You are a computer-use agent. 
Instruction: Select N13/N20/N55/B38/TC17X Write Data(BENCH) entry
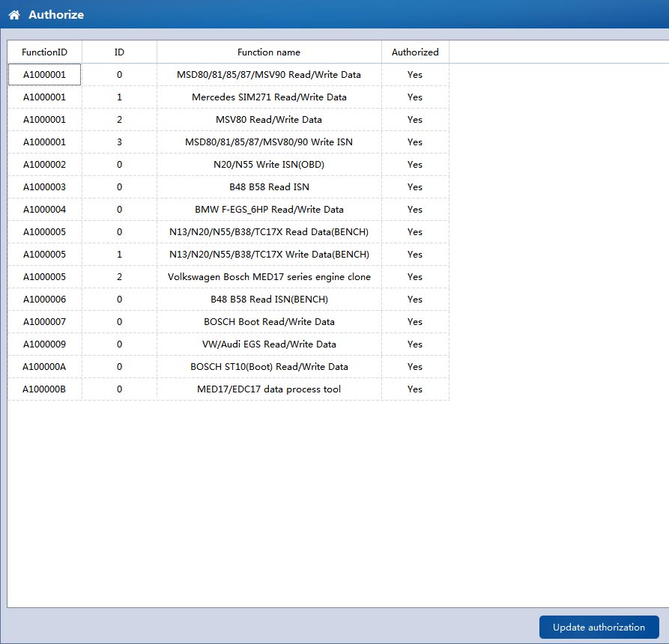click(269, 255)
